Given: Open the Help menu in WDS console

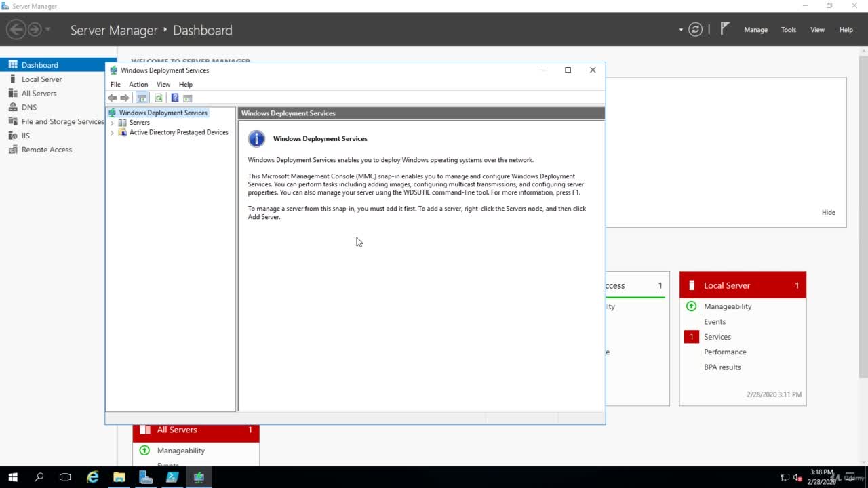Looking at the screenshot, I should click(x=186, y=85).
